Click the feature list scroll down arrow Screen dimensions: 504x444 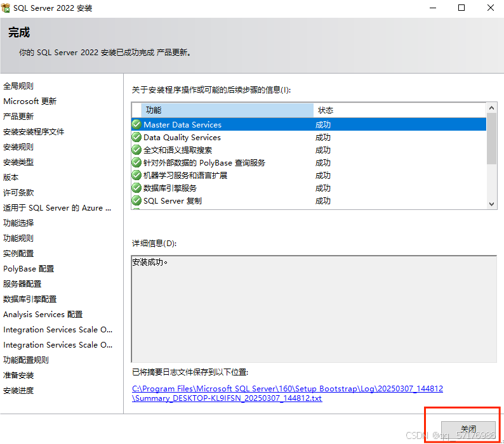tap(491, 204)
